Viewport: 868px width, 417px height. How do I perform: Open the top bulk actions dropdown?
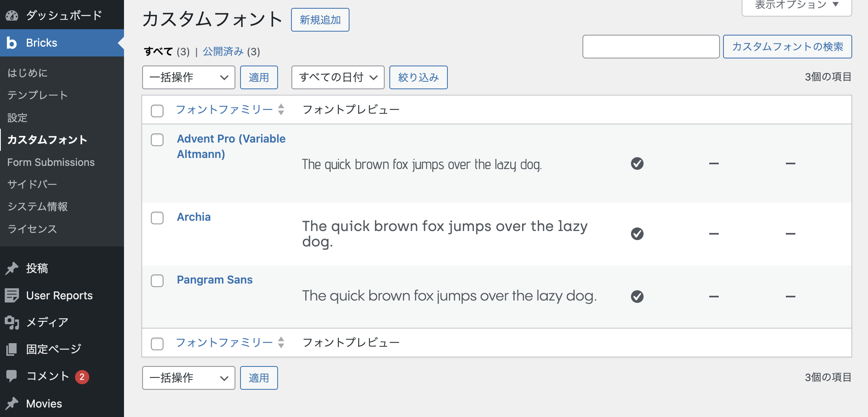189,77
